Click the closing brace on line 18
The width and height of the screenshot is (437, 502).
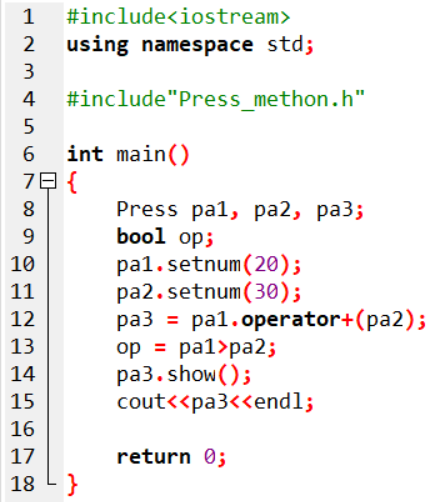click(72, 484)
